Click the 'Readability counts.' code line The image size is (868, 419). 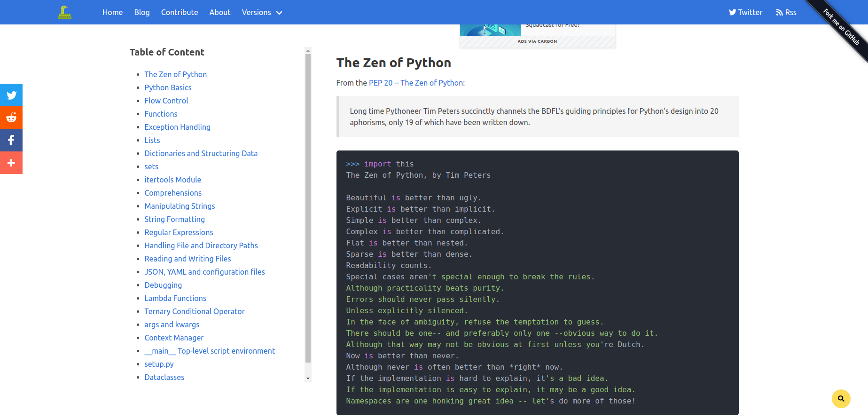tap(389, 266)
